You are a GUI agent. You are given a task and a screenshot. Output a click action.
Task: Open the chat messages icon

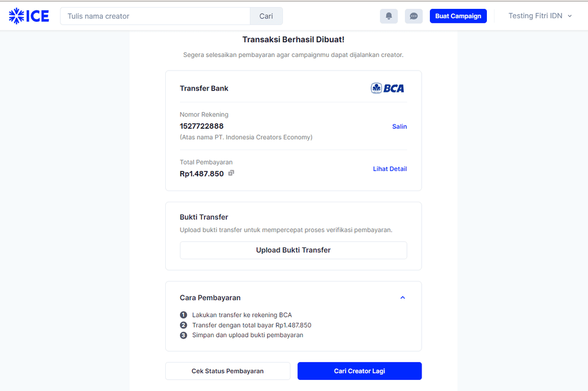pos(413,16)
